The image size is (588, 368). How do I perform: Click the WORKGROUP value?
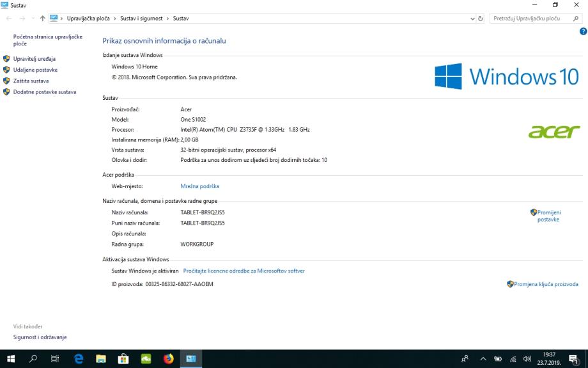[197, 244]
